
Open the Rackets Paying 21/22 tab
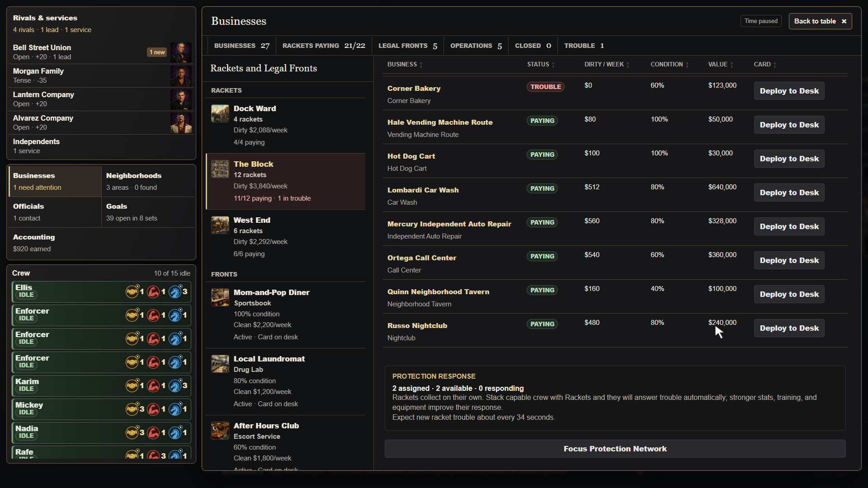pos(324,46)
